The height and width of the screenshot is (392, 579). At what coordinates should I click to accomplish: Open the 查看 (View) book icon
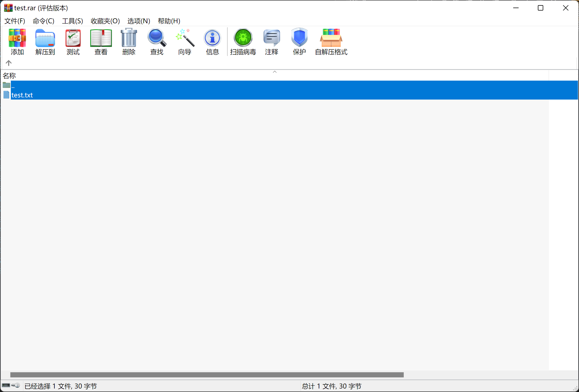[x=101, y=42]
